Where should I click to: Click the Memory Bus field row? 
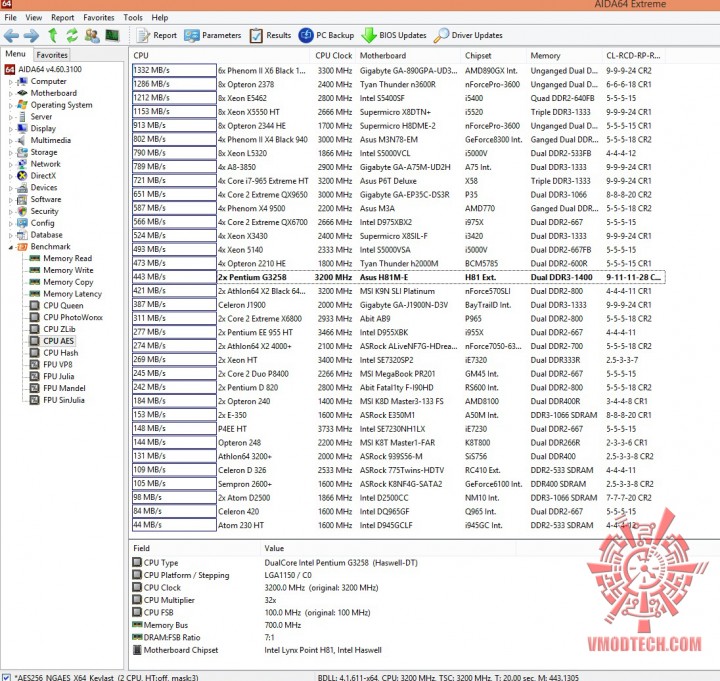tap(323, 625)
